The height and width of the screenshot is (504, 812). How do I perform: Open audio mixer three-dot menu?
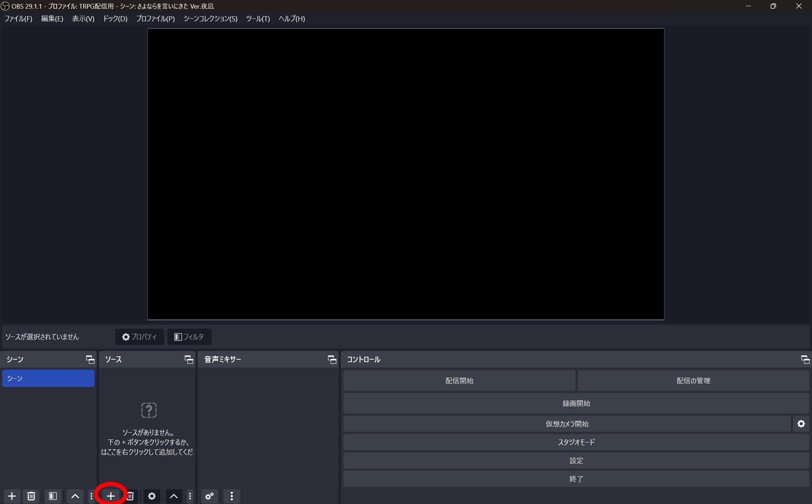tap(232, 496)
